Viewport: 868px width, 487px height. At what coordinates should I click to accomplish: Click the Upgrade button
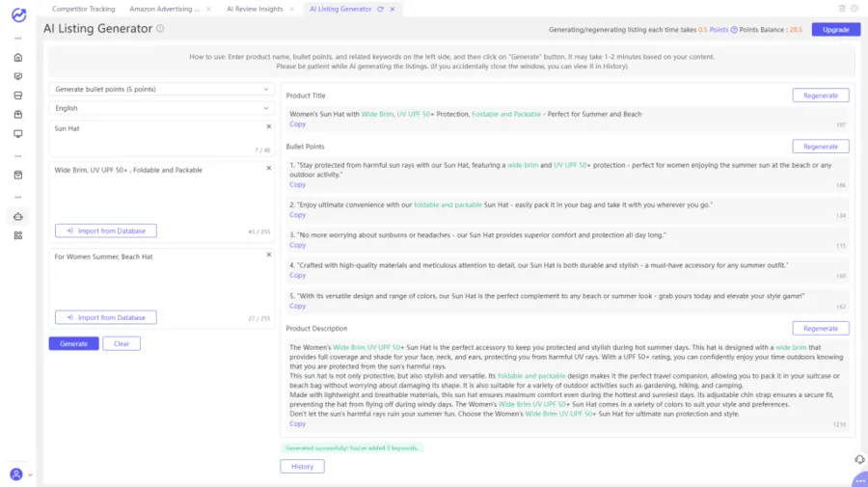point(835,30)
